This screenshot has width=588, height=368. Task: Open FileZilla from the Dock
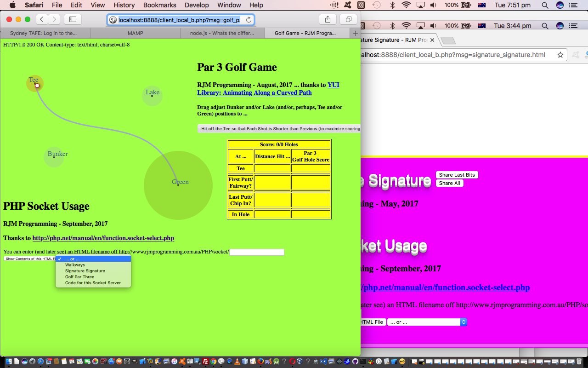click(206, 362)
